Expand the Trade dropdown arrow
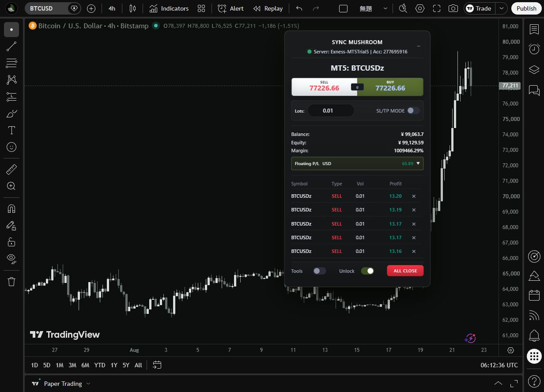The image size is (544, 392). [501, 8]
